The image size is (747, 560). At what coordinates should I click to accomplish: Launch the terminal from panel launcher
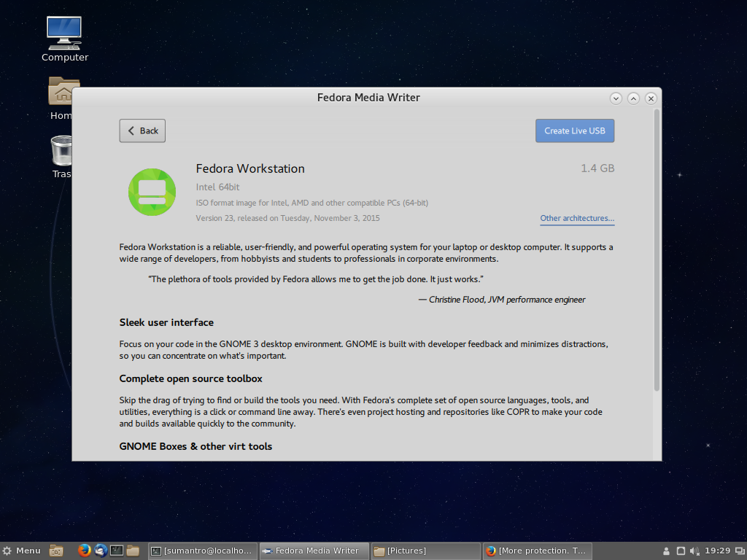[x=117, y=551]
